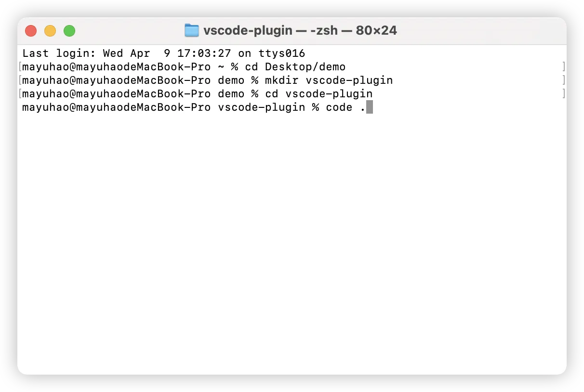Click 'ttys016' in the login line
Viewport: 584px width, 392px height.
pos(282,53)
